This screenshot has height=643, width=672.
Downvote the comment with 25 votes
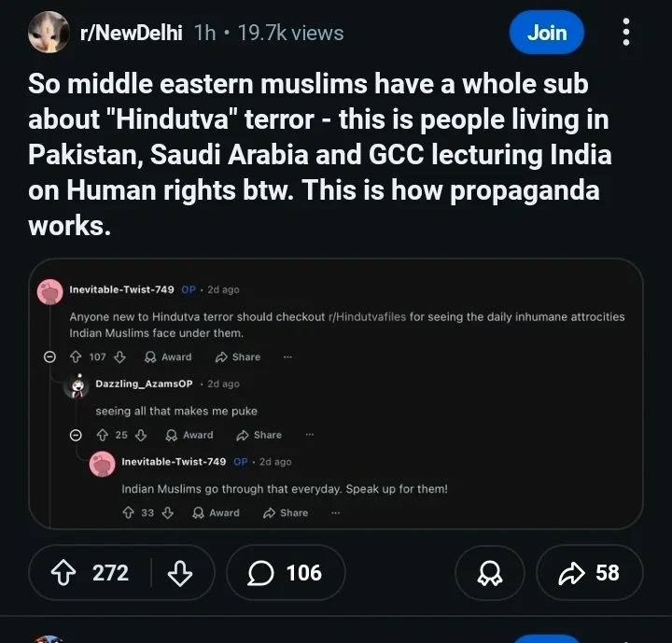(x=141, y=435)
